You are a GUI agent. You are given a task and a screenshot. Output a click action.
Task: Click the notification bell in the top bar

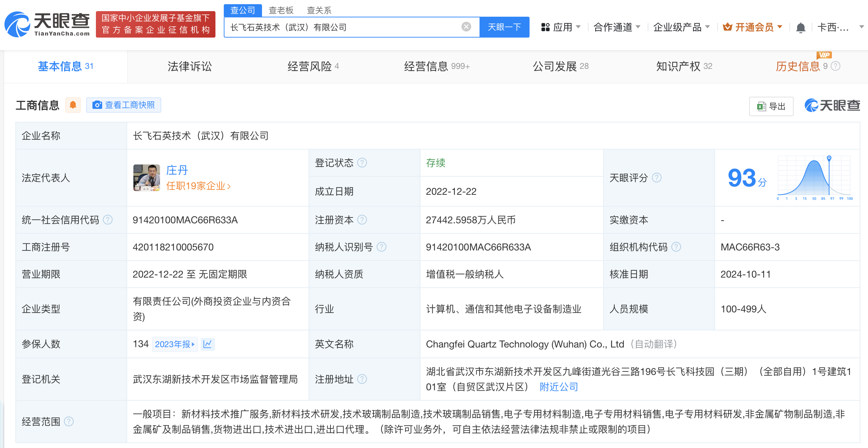(801, 27)
